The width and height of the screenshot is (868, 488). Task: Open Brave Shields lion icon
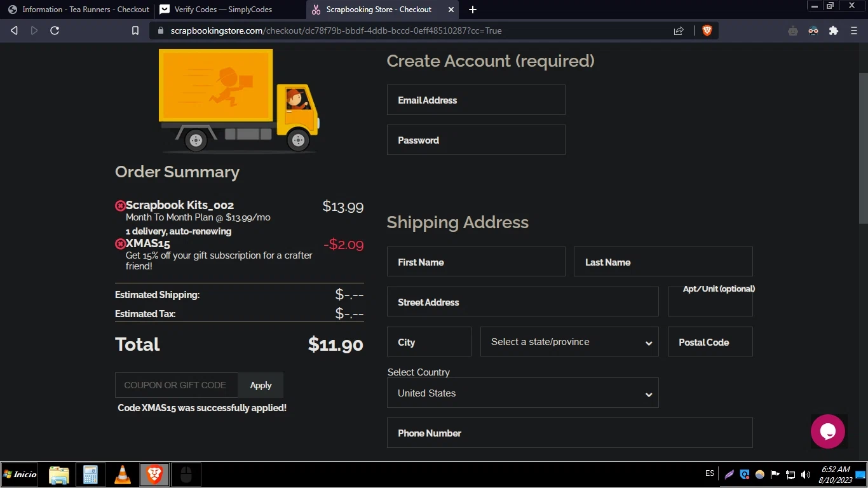pyautogui.click(x=707, y=30)
